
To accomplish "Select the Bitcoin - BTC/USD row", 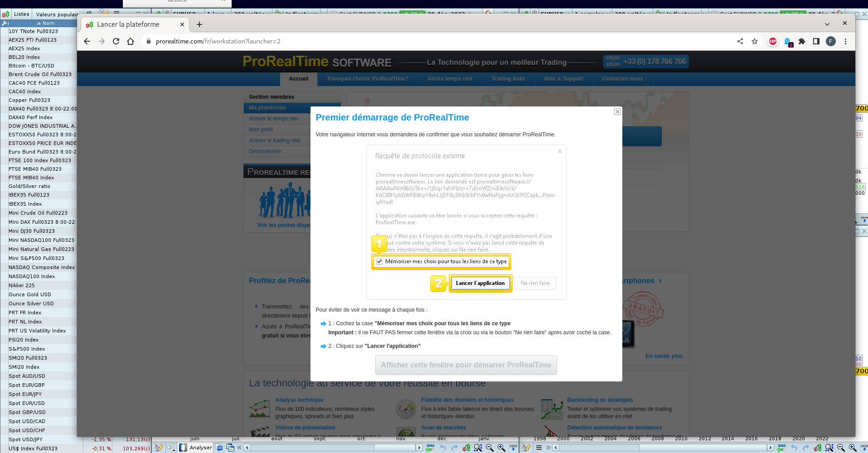I will coord(39,66).
